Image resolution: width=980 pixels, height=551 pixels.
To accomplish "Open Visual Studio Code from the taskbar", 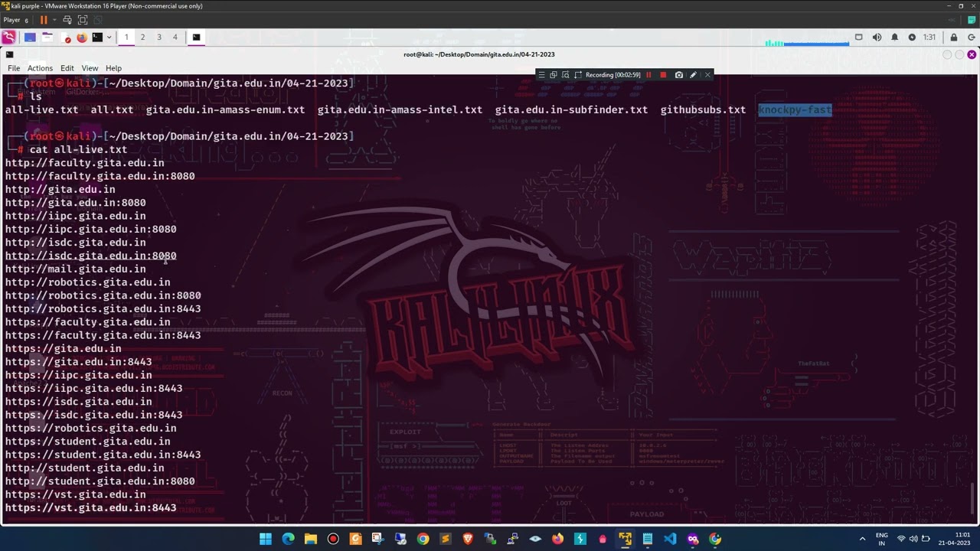I will pos(670,539).
